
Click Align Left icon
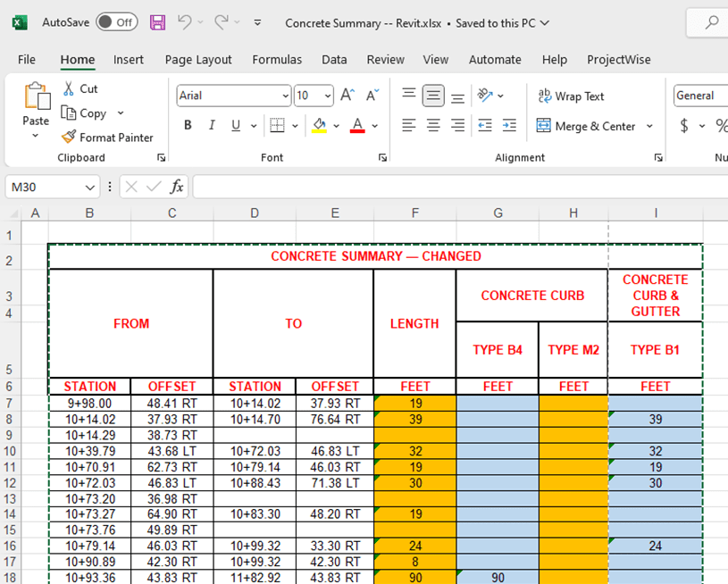tap(408, 125)
